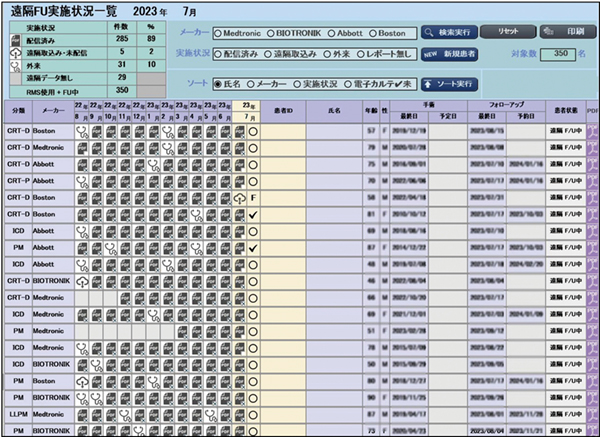Click the checkmark in the 81-year-old patient's row
This screenshot has width=600, height=437.
(254, 215)
